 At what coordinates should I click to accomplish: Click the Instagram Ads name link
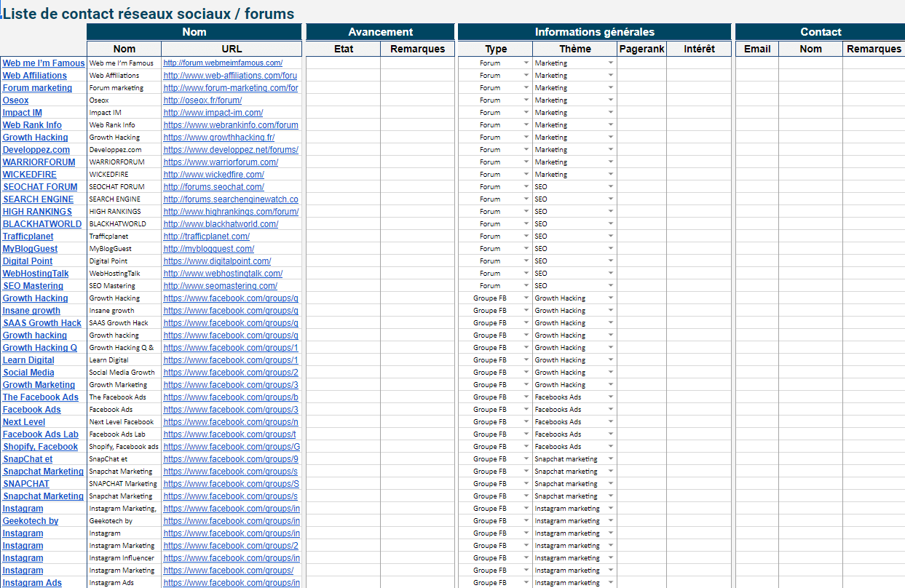32,583
